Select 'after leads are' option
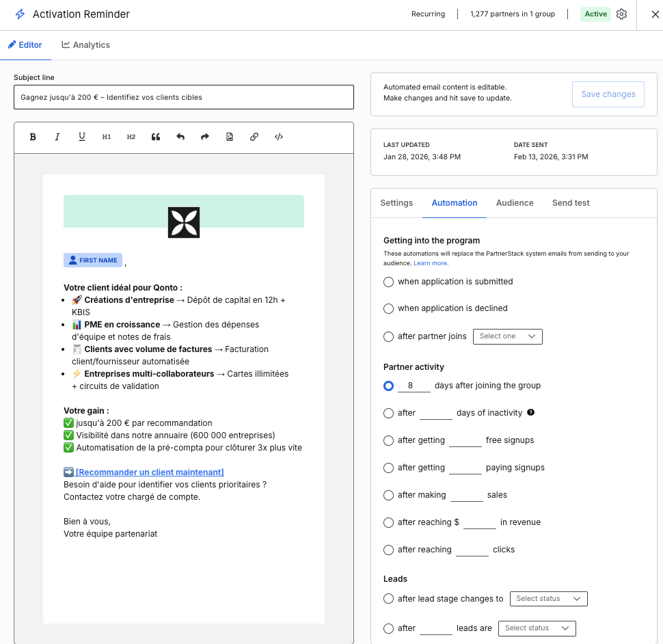The width and height of the screenshot is (663, 644). click(389, 628)
